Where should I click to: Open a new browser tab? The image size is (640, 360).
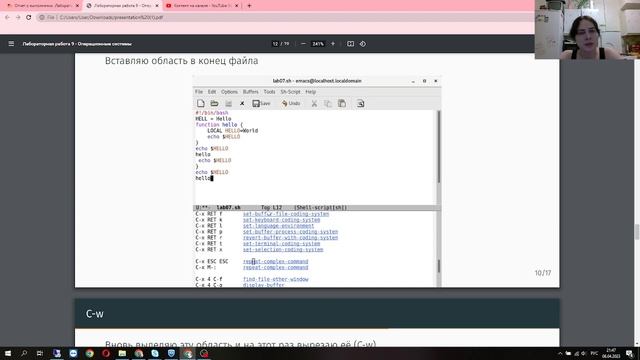(249, 6)
